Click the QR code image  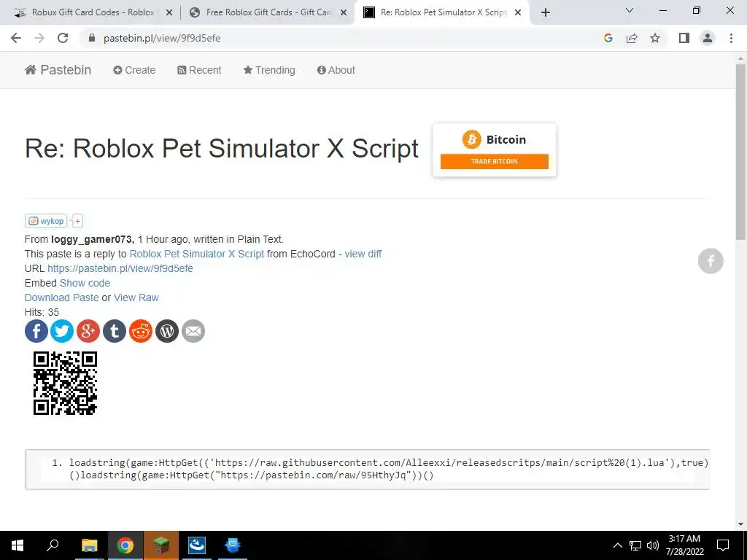[65, 384]
